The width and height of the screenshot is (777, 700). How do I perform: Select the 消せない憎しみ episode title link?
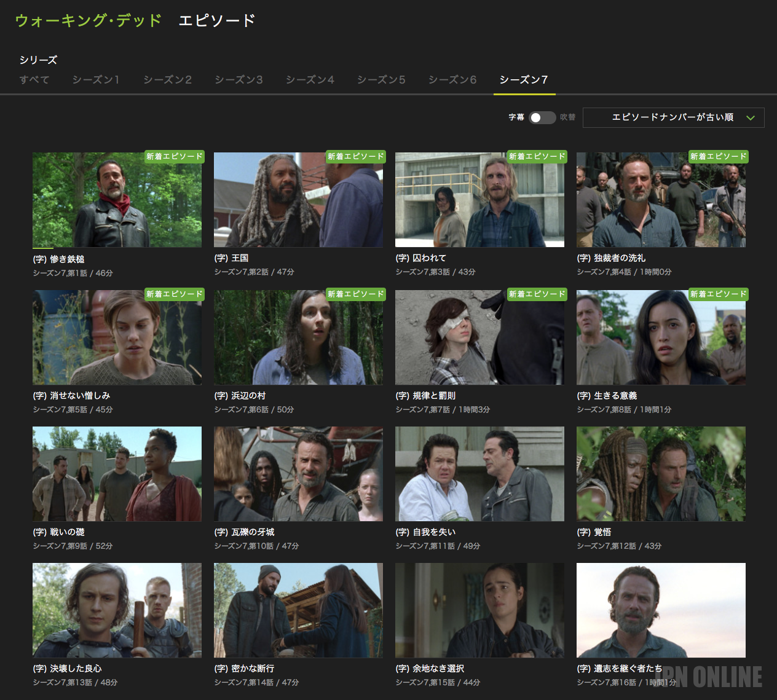tap(72, 396)
